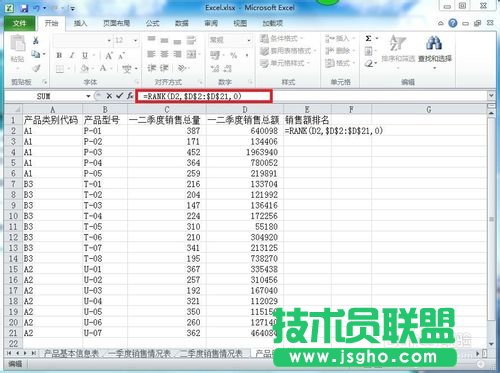The width and height of the screenshot is (500, 373).
Task: Click the accounting currency format icon
Action: [215, 55]
